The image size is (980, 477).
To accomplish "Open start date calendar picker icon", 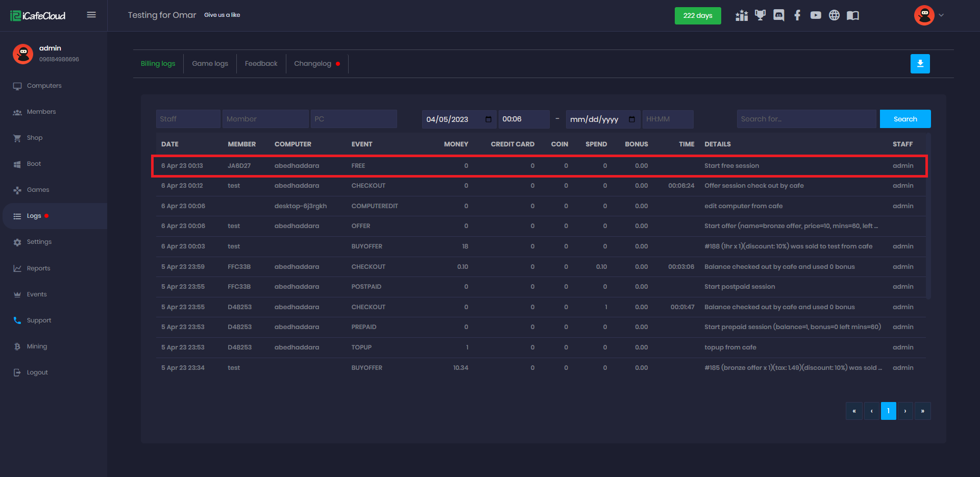I will (488, 119).
